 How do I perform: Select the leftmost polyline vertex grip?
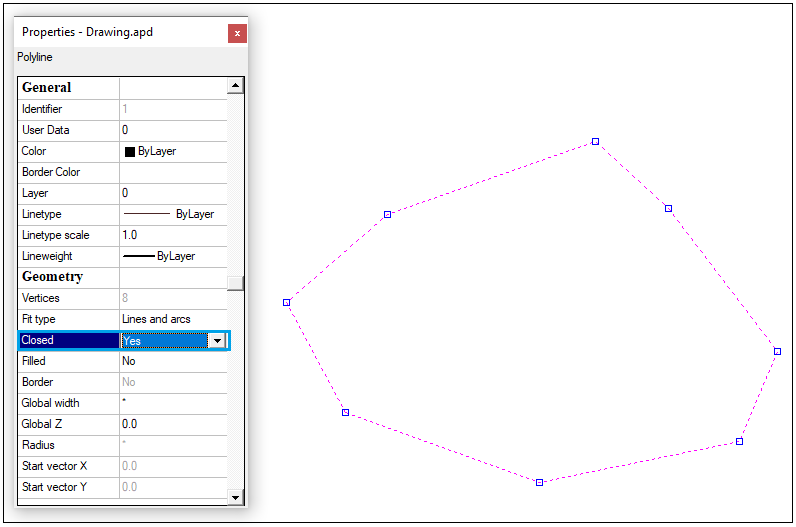point(287,302)
